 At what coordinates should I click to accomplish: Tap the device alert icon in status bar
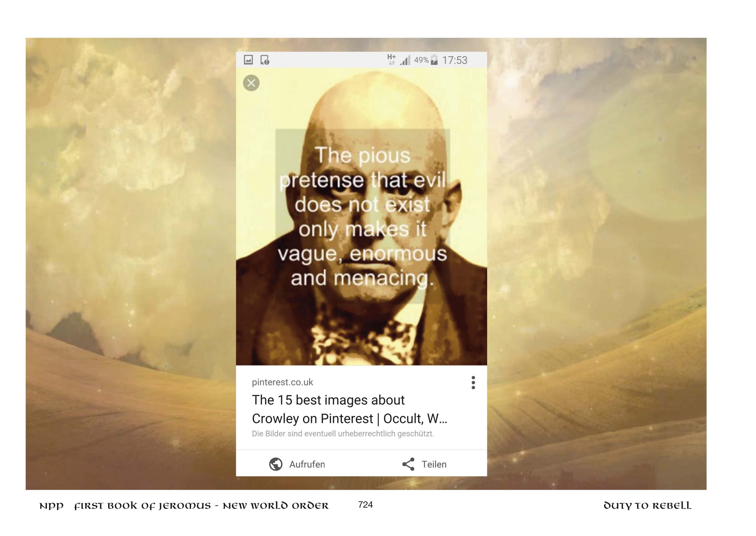[265, 60]
